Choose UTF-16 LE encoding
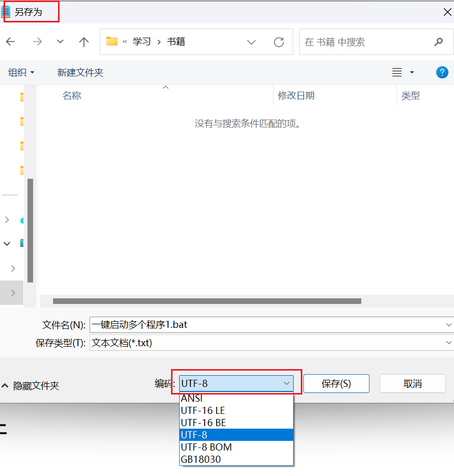 pos(236,410)
